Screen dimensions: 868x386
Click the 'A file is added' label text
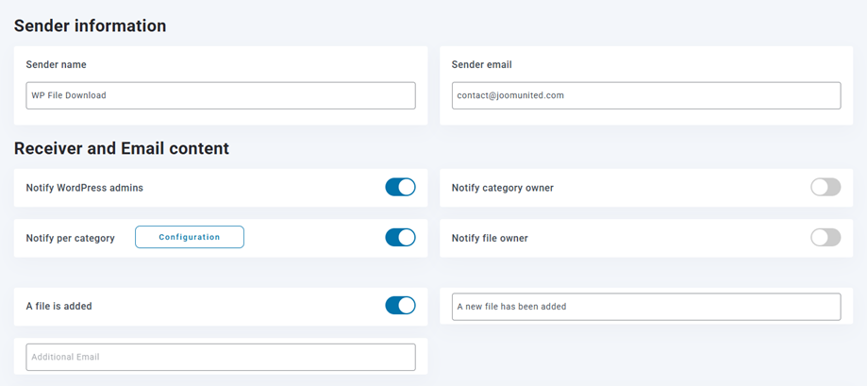(58, 307)
